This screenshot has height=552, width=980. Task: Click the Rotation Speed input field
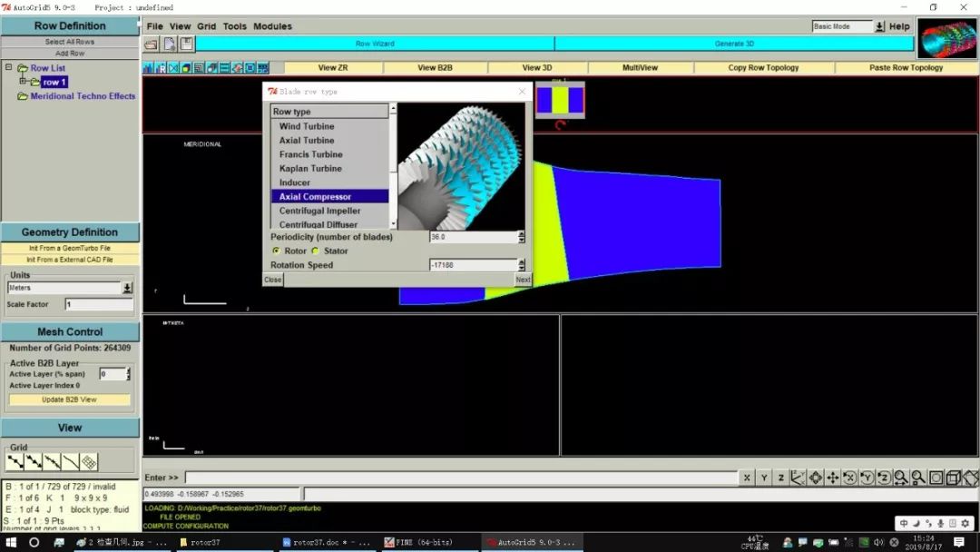pyautogui.click(x=473, y=265)
